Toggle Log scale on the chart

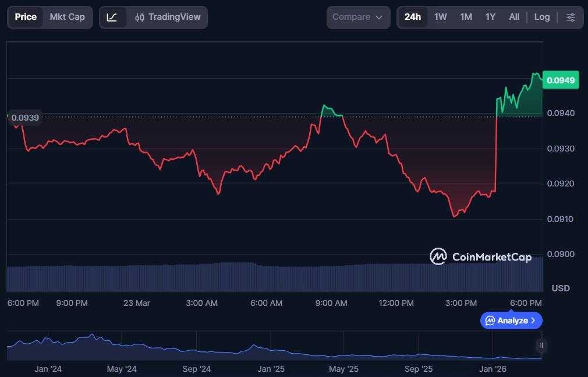click(541, 17)
